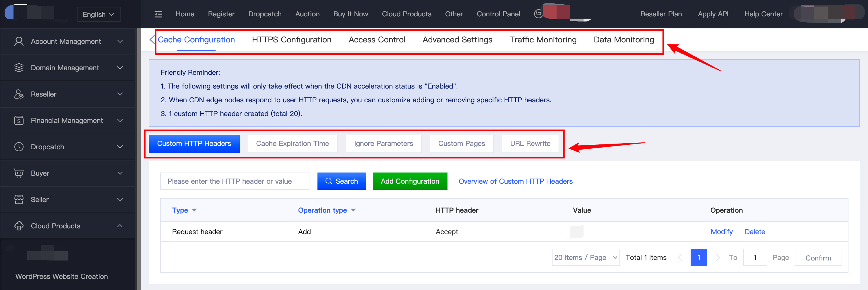Go to previous page arrow in pagination
868x290 pixels.
click(680, 257)
